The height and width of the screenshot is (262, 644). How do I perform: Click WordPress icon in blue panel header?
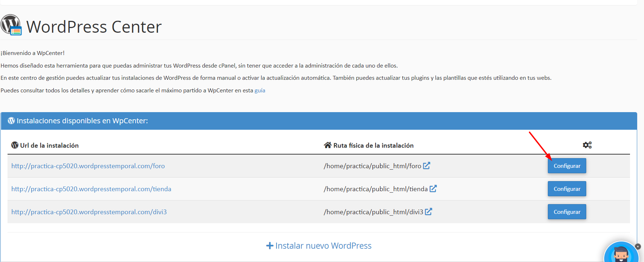[11, 121]
